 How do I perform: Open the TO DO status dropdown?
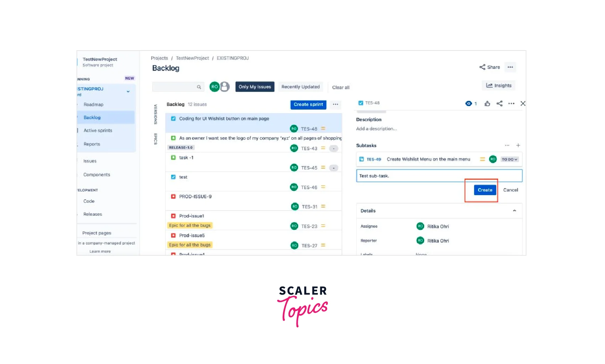509,159
